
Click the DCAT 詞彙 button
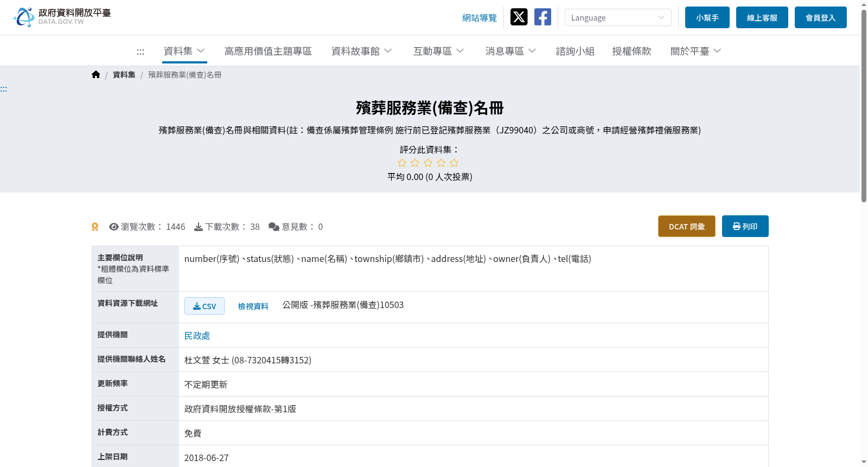[x=687, y=226]
